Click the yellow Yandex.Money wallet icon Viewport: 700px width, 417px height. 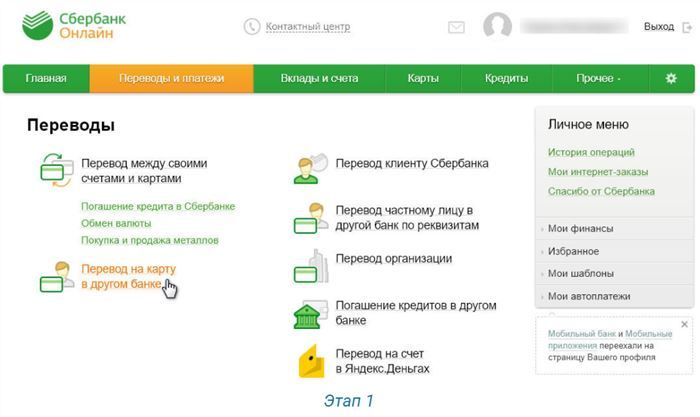click(311, 362)
